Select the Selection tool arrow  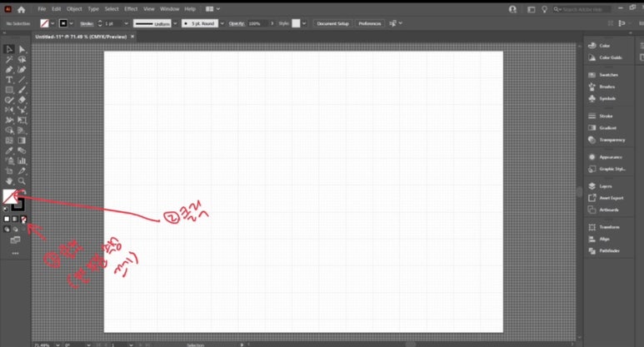[x=9, y=50]
